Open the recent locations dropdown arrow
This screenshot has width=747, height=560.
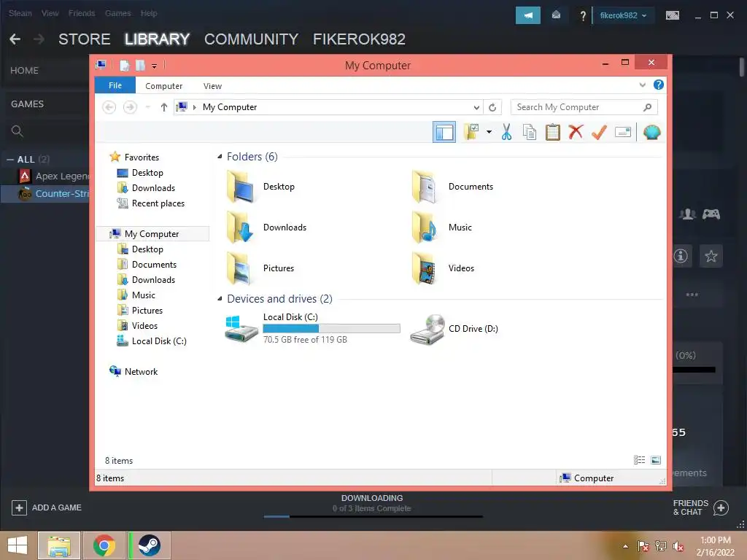(147, 107)
